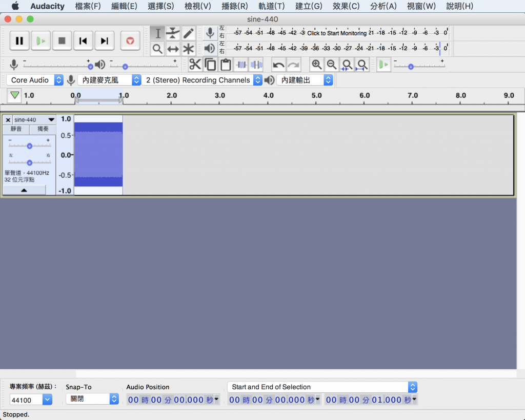Click the selection end time 01.000 field
The width and height of the screenshot is (525, 420).
[371, 400]
